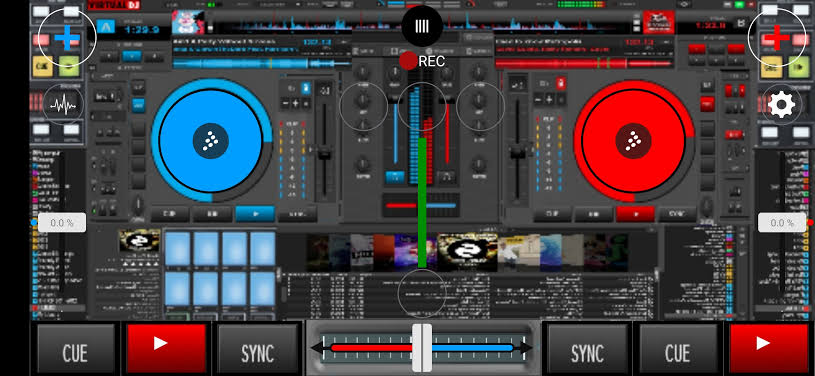Start recording with the REC button

[x=422, y=61]
